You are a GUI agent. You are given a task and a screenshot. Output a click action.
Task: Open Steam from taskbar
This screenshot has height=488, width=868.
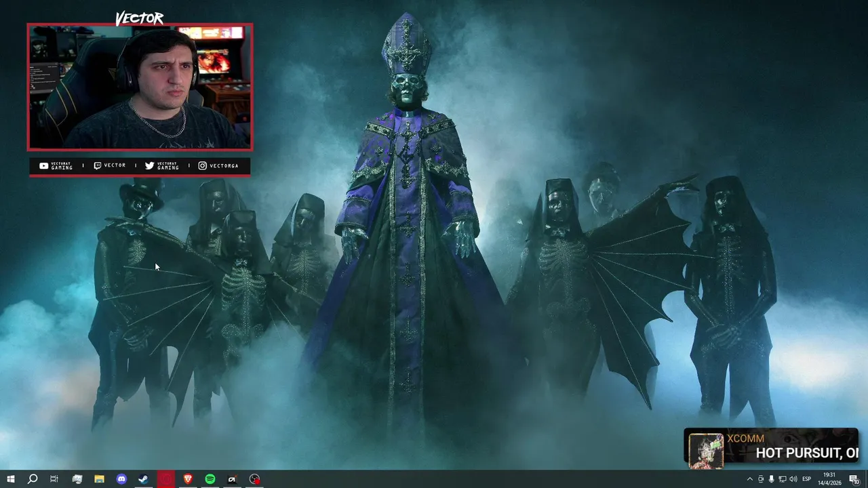point(144,479)
